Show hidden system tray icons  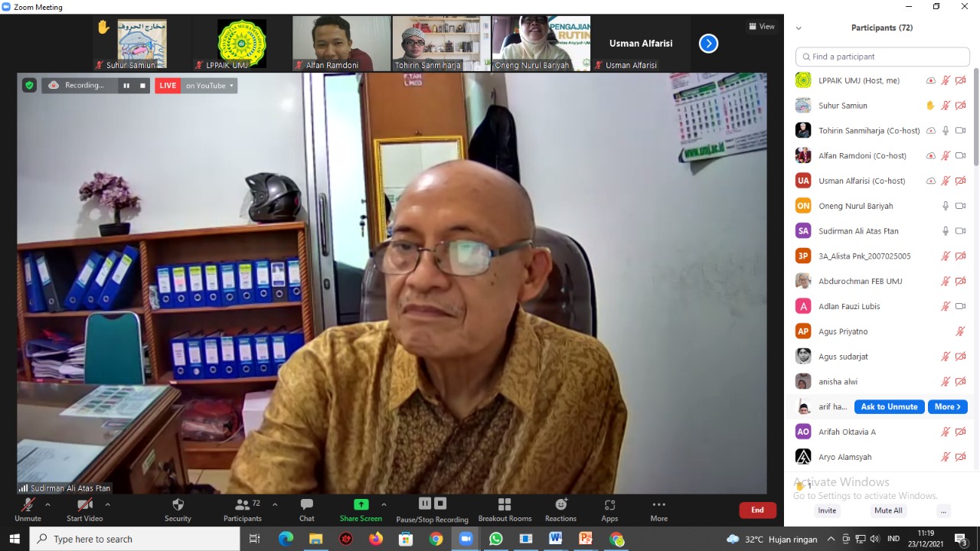click(831, 540)
